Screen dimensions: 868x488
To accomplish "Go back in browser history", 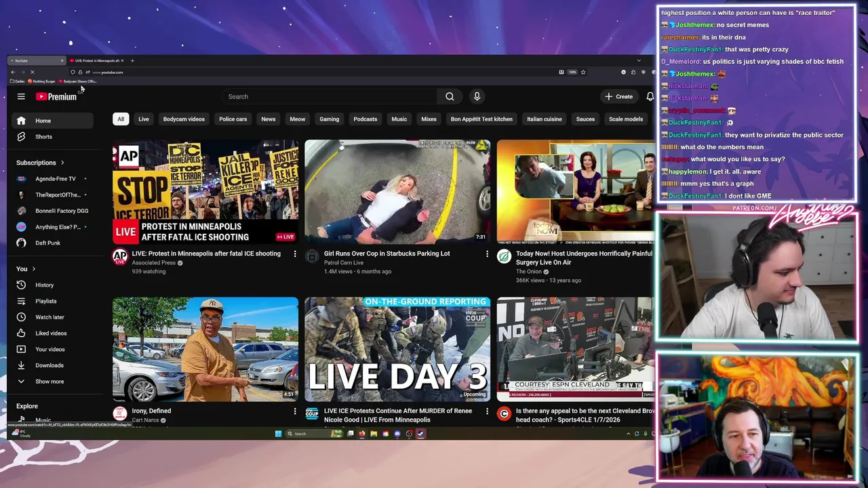I will coord(13,73).
